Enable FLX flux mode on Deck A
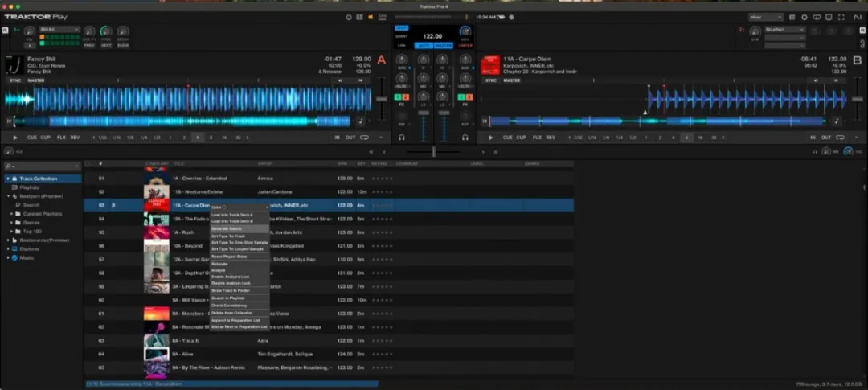Image resolution: width=868 pixels, height=390 pixels. tap(61, 138)
